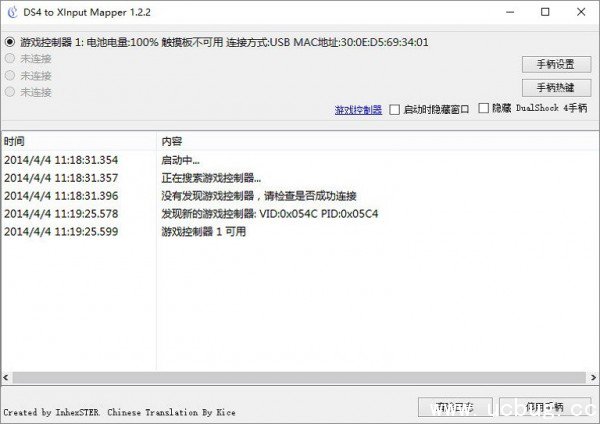600x424 pixels.
Task: Click the DS4 to XInput Mapper title icon
Action: click(12, 13)
